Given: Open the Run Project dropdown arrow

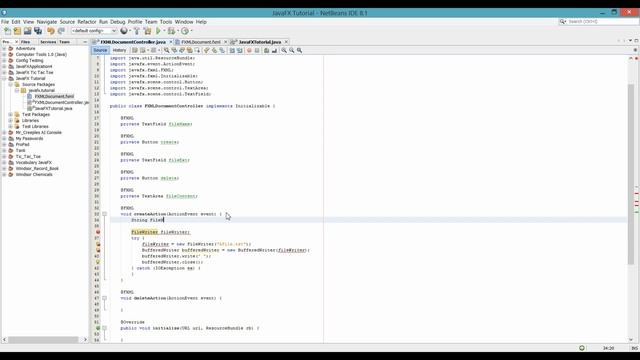Looking at the screenshot, I should [x=164, y=31].
